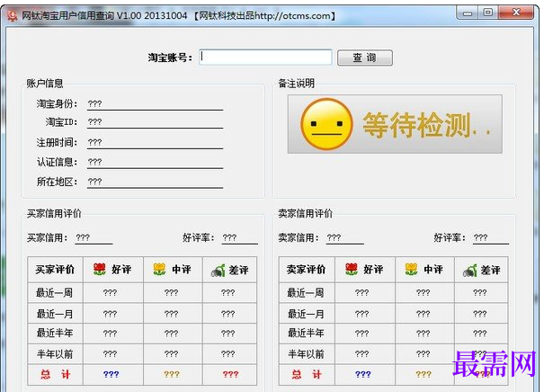Click the 淘宝账号 input field
The width and height of the screenshot is (553, 392).
click(x=265, y=58)
